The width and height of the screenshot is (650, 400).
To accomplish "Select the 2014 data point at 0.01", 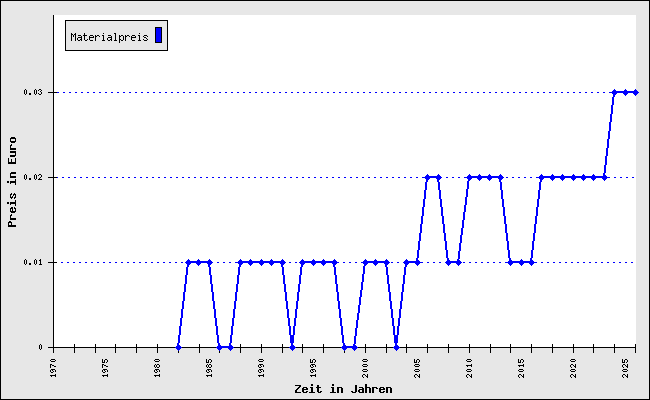I will (511, 262).
